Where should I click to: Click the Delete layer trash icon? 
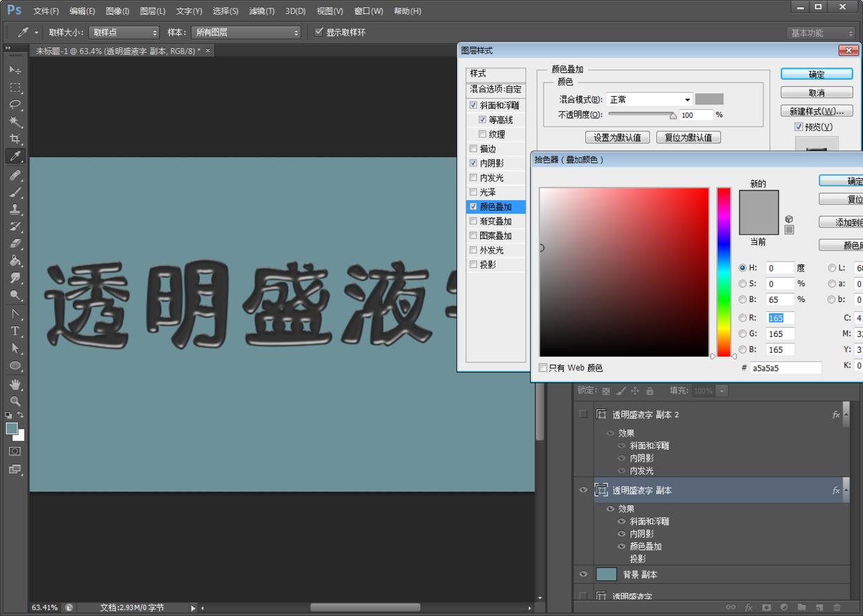(x=837, y=607)
